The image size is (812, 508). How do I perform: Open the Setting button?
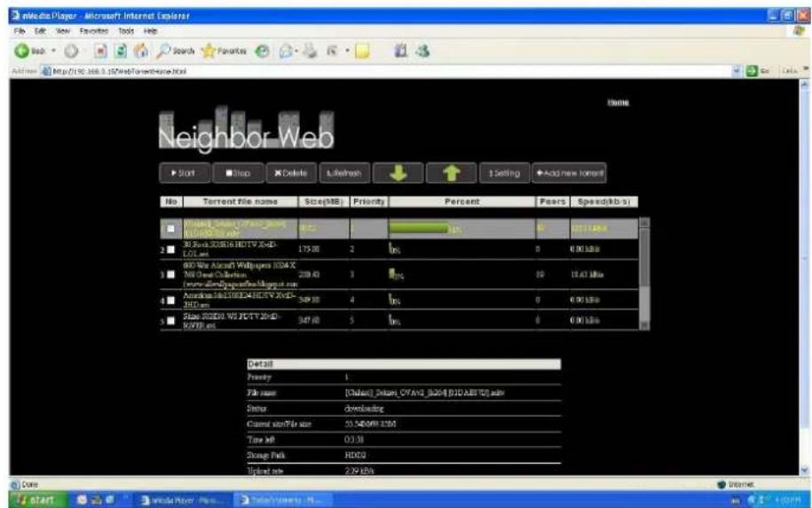(x=504, y=173)
